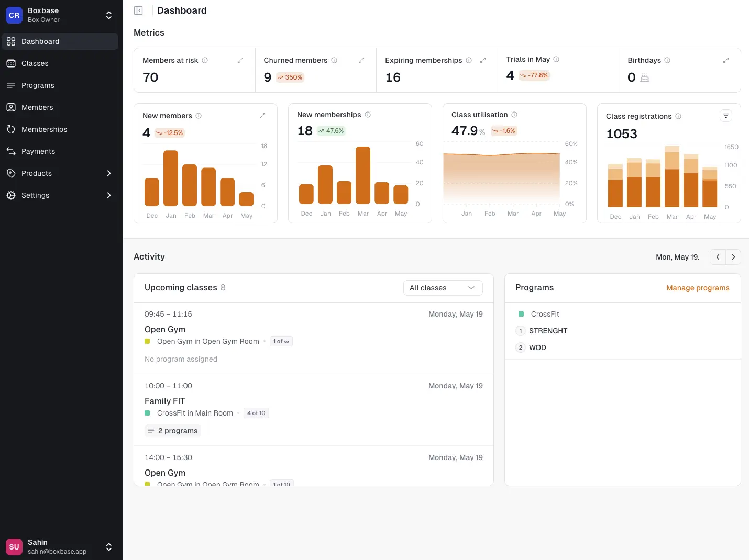Image resolution: width=749 pixels, height=560 pixels.
Task: Select Programs from the sidebar
Action: [x=37, y=85]
